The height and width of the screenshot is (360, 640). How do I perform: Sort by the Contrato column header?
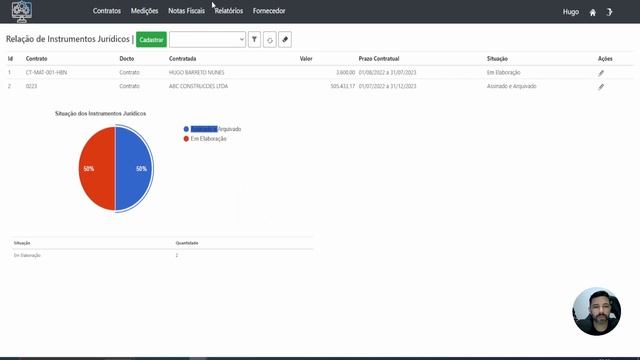click(x=36, y=59)
